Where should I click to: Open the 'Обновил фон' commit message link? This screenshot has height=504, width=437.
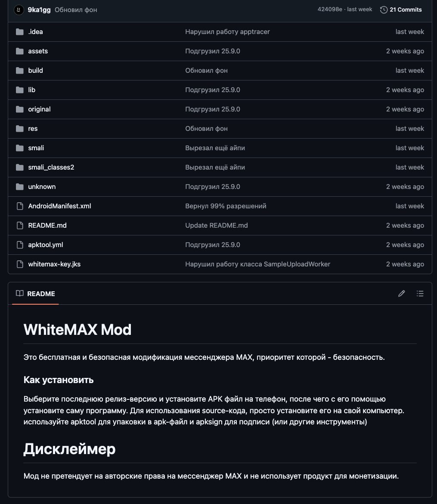[75, 9]
